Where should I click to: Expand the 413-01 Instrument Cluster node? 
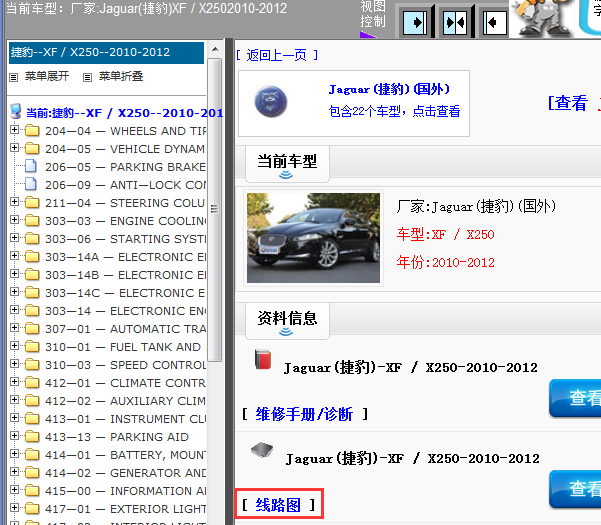(x=15, y=418)
